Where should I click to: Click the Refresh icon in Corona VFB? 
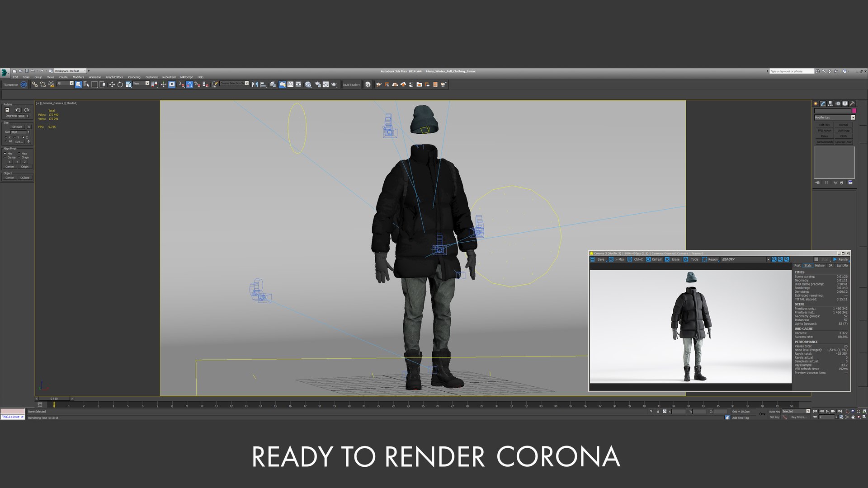pyautogui.click(x=648, y=259)
